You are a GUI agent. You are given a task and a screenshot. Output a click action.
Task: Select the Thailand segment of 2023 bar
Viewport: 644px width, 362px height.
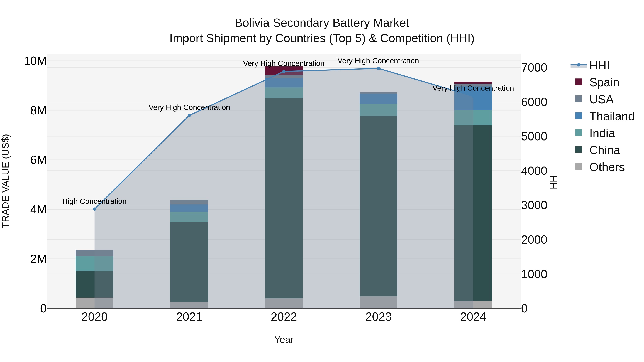coord(379,99)
